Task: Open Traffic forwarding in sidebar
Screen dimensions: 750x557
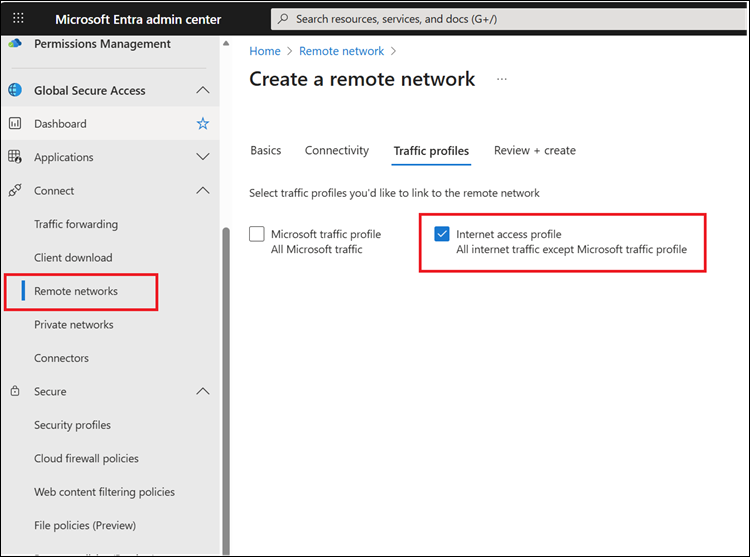Action: click(76, 224)
